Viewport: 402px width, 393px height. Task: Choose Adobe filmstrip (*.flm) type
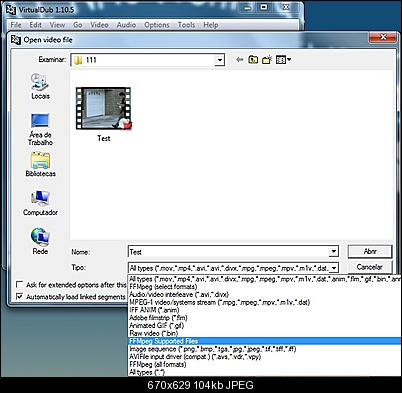[265, 318]
